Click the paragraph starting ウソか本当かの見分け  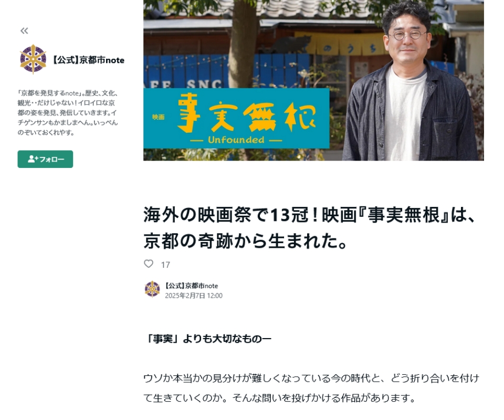[x=311, y=388]
